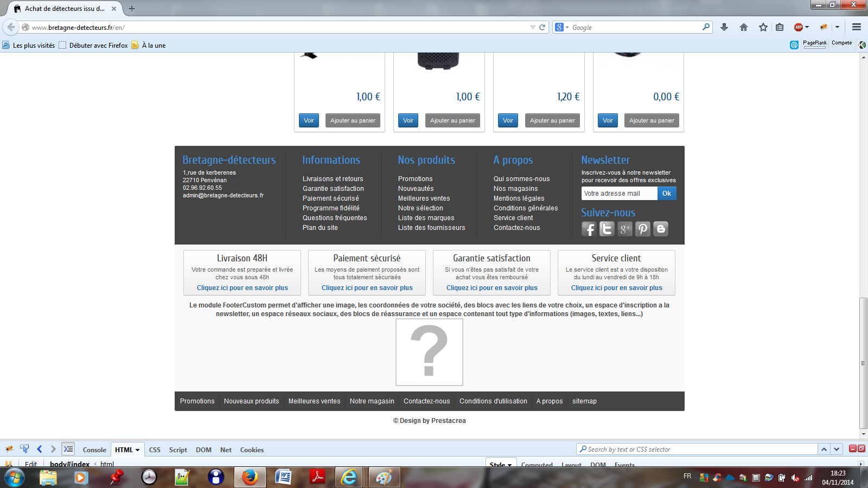The height and width of the screenshot is (488, 868).
Task: Open Adobe Reader from the taskbar
Action: (x=317, y=477)
